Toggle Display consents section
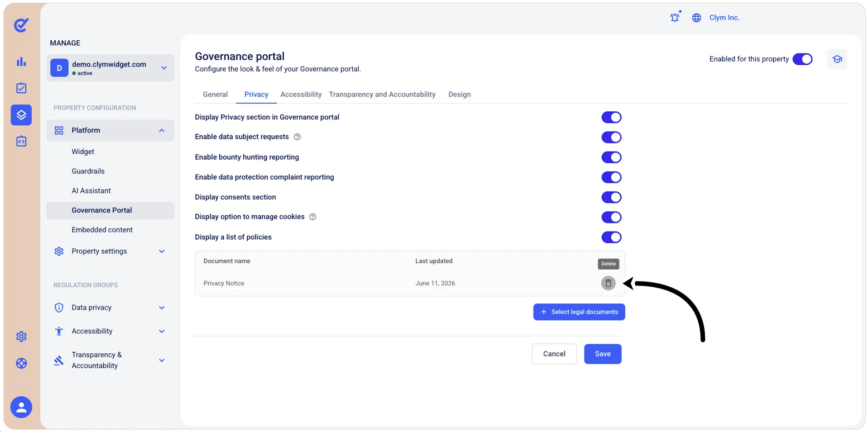Image resolution: width=868 pixels, height=432 pixels. [611, 197]
